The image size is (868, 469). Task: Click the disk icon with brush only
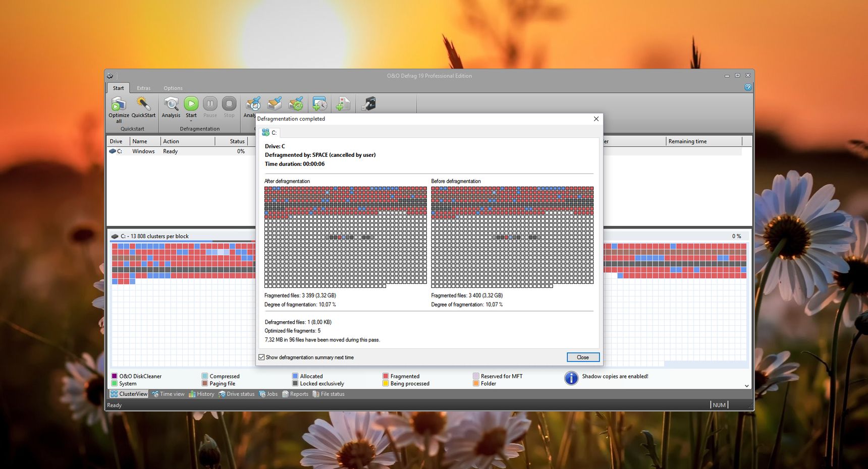click(275, 104)
